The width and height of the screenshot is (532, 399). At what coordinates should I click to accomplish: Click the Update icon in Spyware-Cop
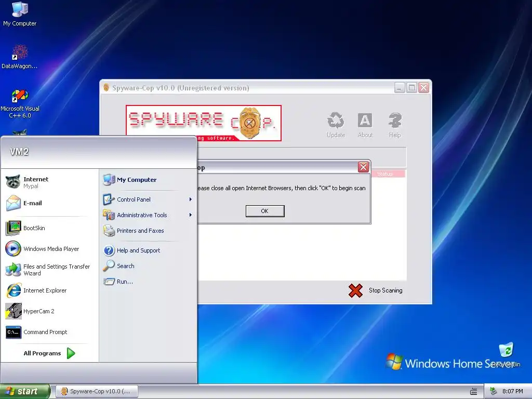336,125
